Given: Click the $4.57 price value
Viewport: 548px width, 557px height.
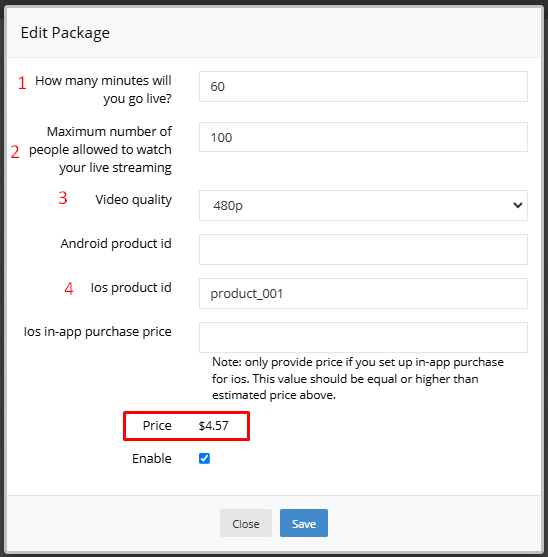Looking at the screenshot, I should [213, 426].
